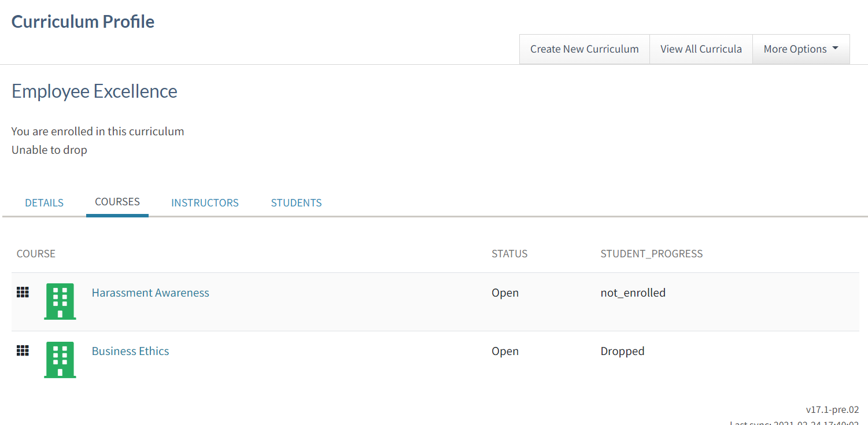Expand the More Options dropdown
Screen dimensions: 868x425
(x=800, y=49)
